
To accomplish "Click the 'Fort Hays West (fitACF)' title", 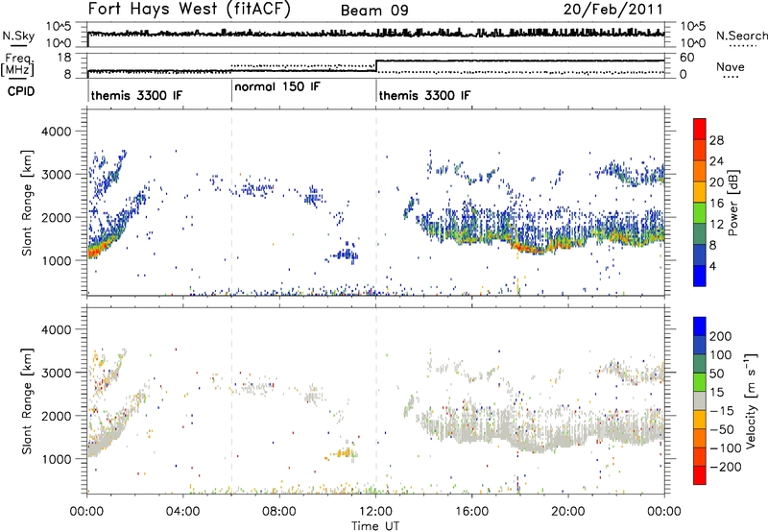I will pyautogui.click(x=189, y=10).
